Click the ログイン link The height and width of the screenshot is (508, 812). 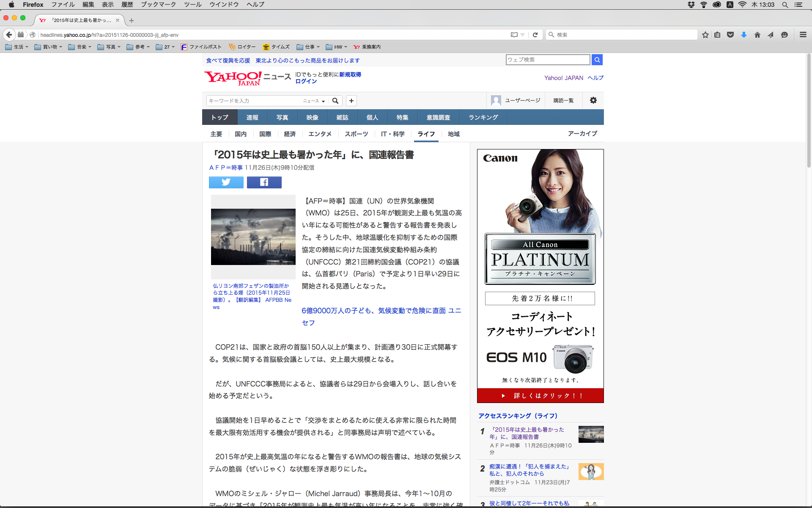pyautogui.click(x=306, y=81)
